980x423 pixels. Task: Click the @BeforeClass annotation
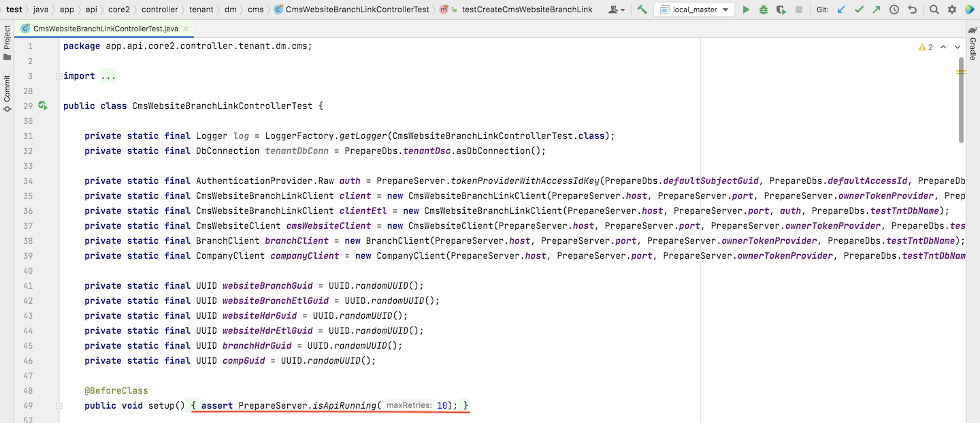[x=116, y=391]
